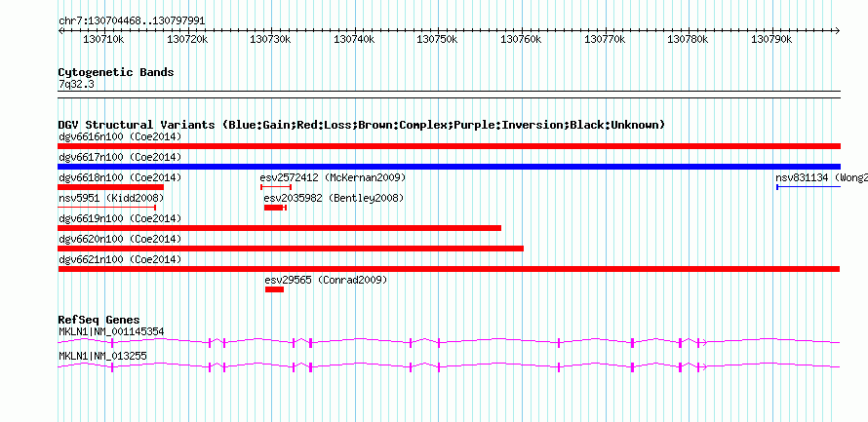
Task: Click MKLN1|NM_013255 gene label
Action: [x=102, y=356]
